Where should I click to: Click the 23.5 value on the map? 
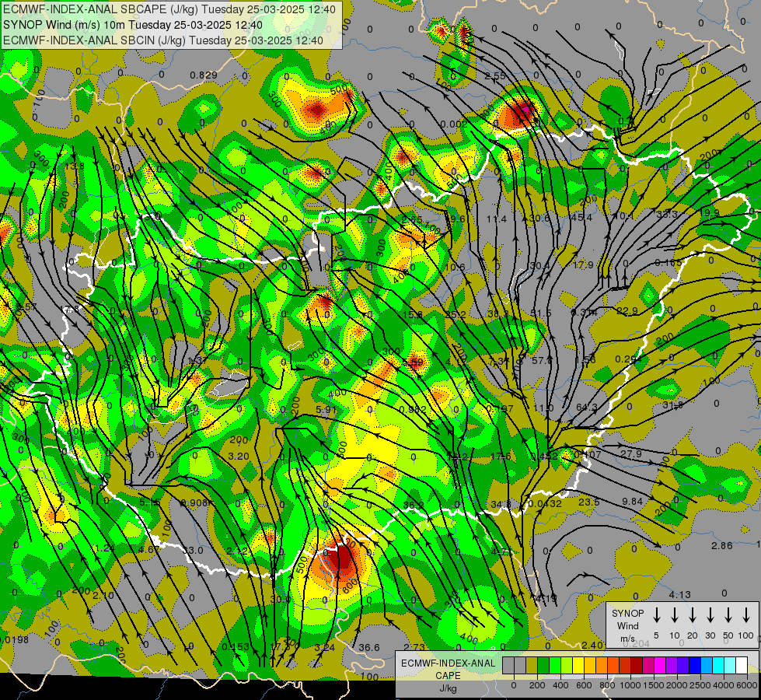pos(588,502)
